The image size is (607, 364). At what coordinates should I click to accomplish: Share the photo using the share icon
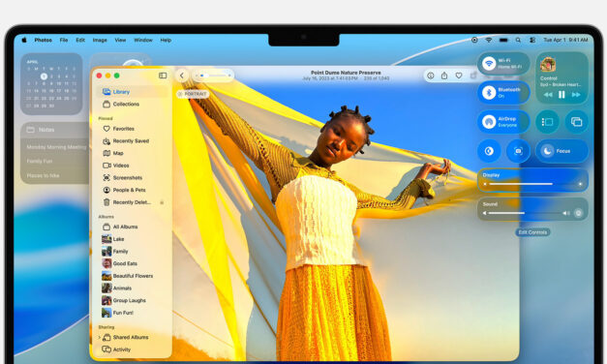[444, 76]
